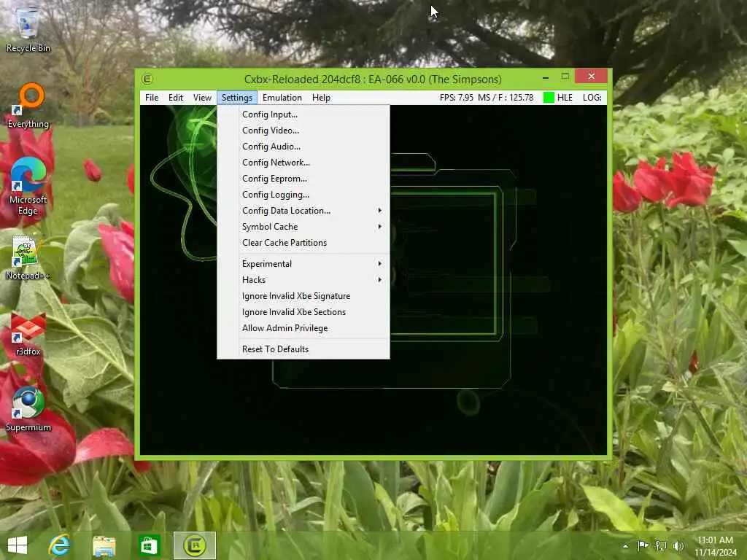Select Config Logging... entry
The image size is (747, 560).
303,195
